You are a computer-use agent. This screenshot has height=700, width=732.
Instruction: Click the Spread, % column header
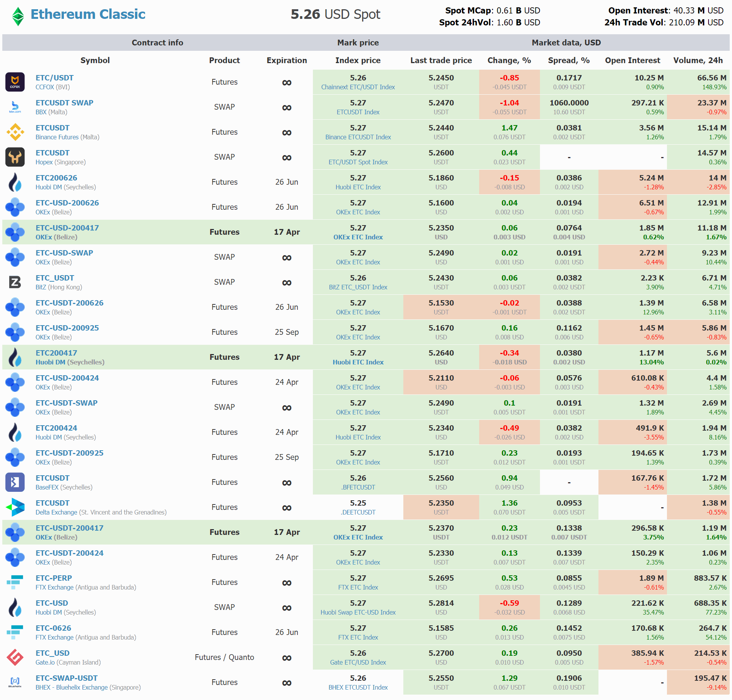click(x=569, y=60)
